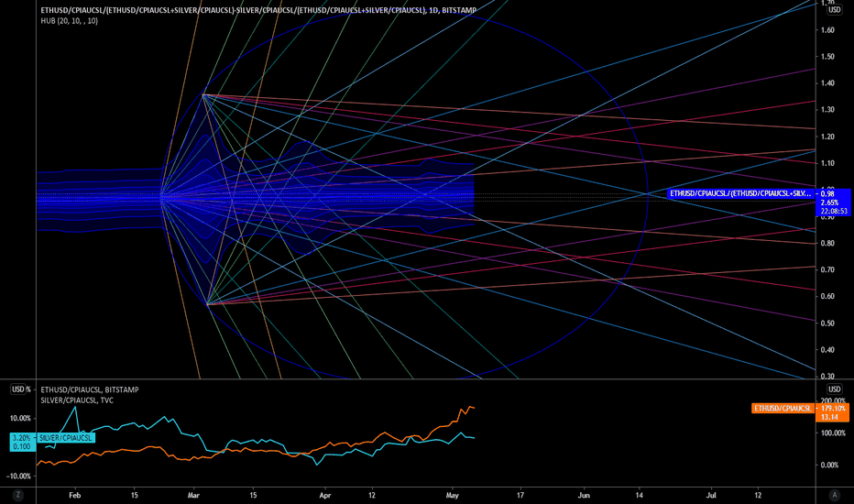Click the Jul label on the time axis

pyautogui.click(x=711, y=495)
